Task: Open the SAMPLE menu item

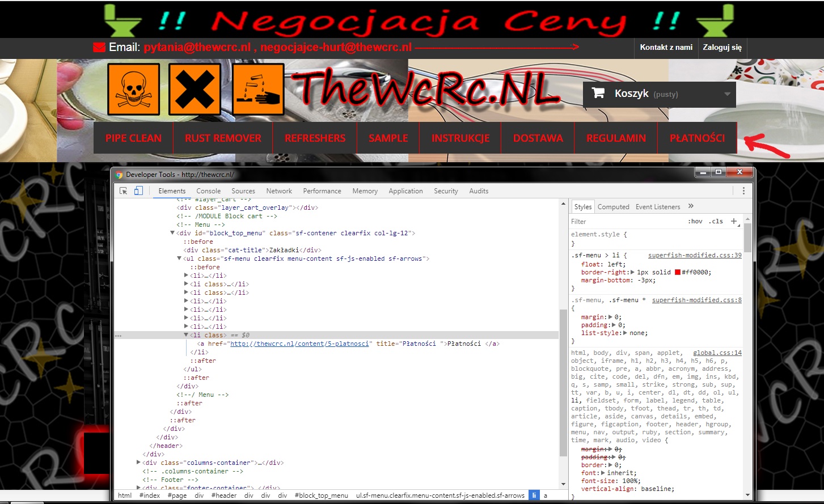Action: 388,138
